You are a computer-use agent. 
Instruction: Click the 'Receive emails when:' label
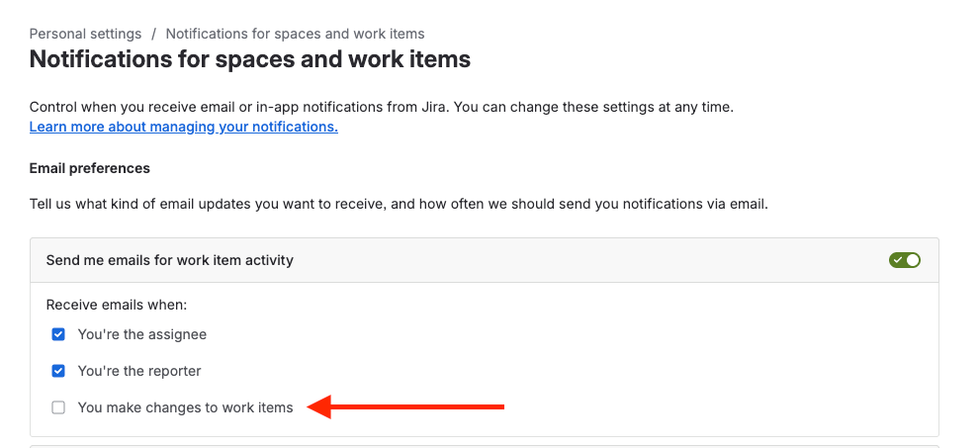pyautogui.click(x=117, y=306)
